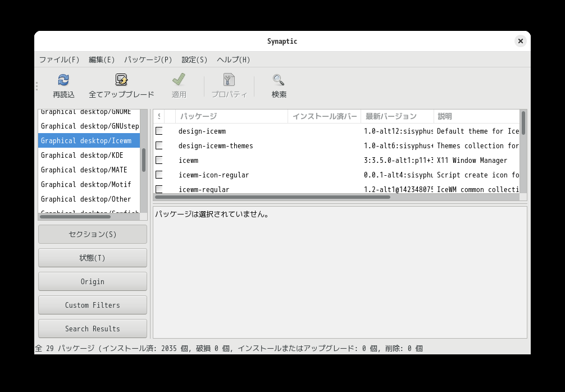565x392 pixels.
Task: Click the Mark All Upgrades (全てアップグレード) icon
Action: click(x=121, y=80)
